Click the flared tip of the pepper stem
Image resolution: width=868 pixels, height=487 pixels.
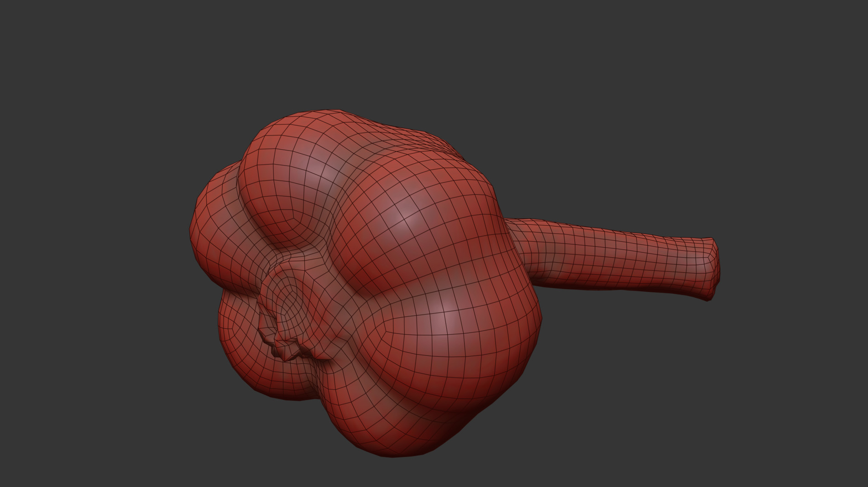[x=711, y=268]
